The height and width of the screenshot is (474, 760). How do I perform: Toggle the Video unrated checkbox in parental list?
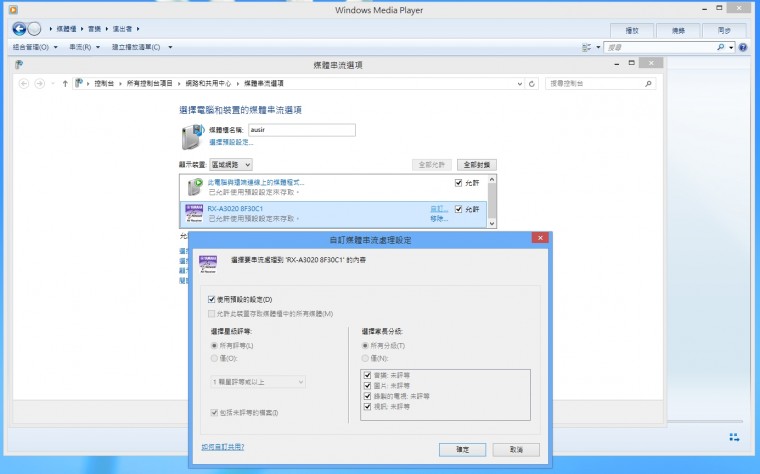click(x=367, y=406)
